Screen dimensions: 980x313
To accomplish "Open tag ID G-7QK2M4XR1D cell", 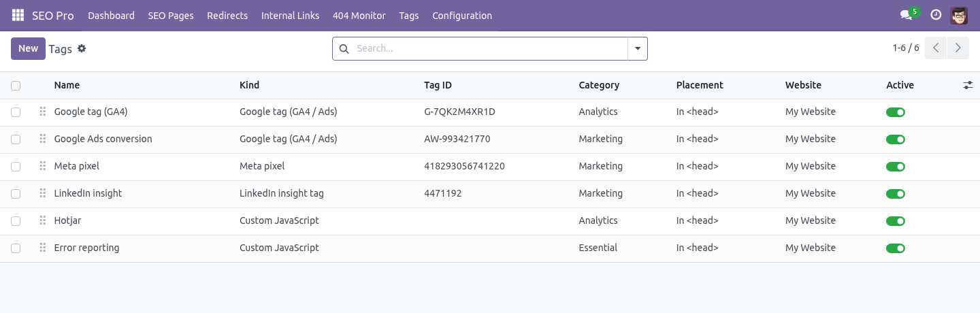I will [x=459, y=112].
